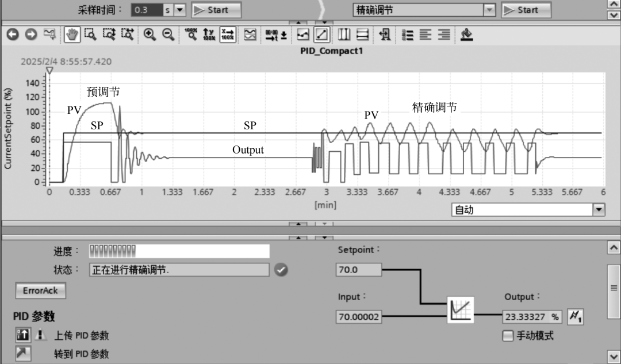Click the 转到 PID 参数 label
The height and width of the screenshot is (364, 621).
[81, 354]
